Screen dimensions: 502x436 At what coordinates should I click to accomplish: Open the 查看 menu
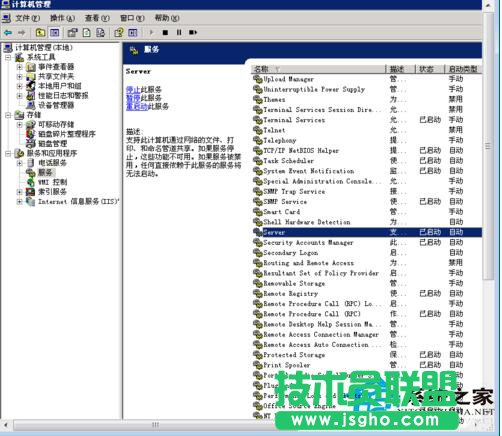97,18
